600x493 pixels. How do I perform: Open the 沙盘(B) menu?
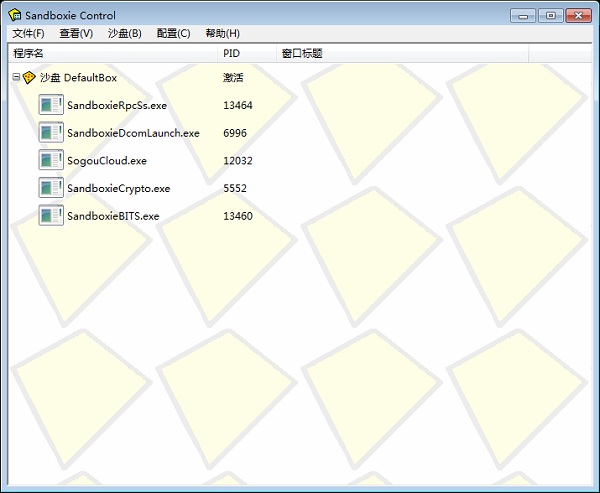125,34
